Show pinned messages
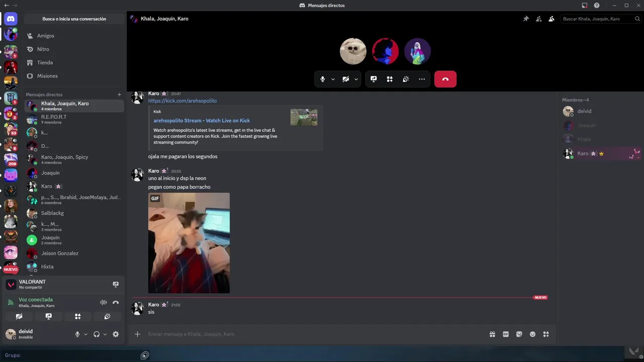The width and height of the screenshot is (644, 362). (x=526, y=19)
